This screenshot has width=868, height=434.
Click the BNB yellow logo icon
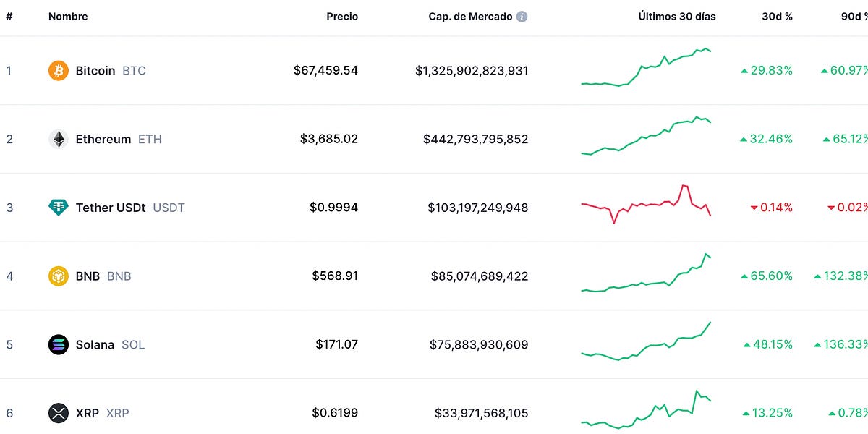click(58, 276)
